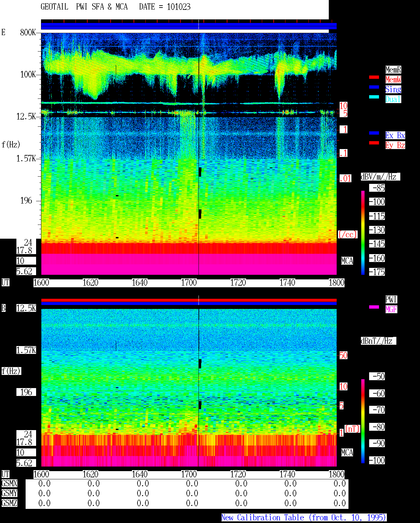Click the red .01 density axis value
420x523 pixels.
click(x=346, y=179)
